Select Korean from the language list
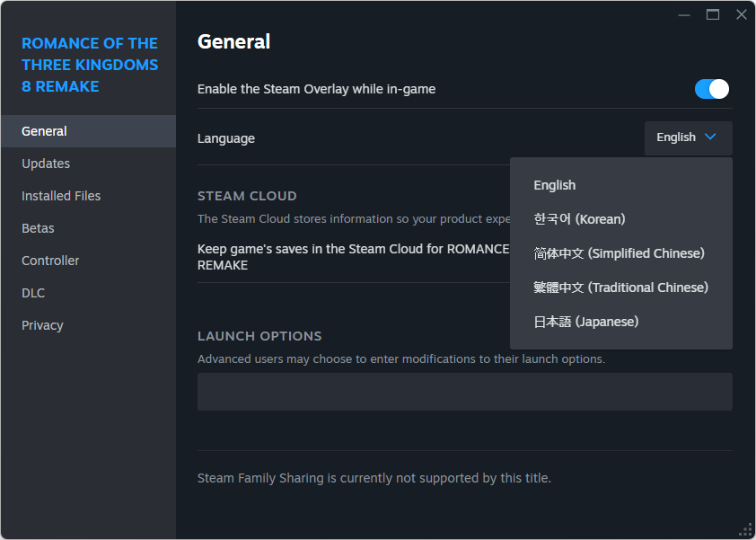The image size is (756, 540). coord(579,219)
